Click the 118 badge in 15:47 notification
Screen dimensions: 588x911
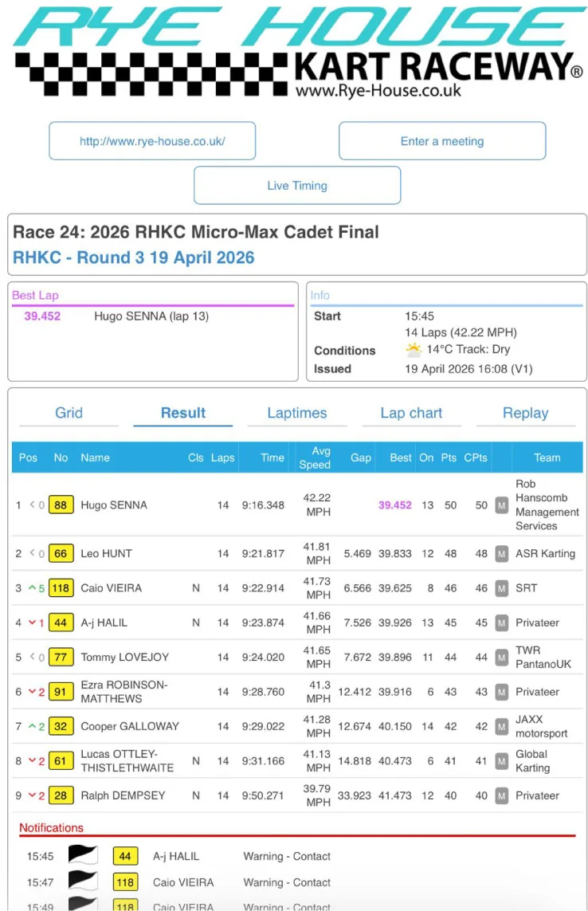tap(125, 882)
